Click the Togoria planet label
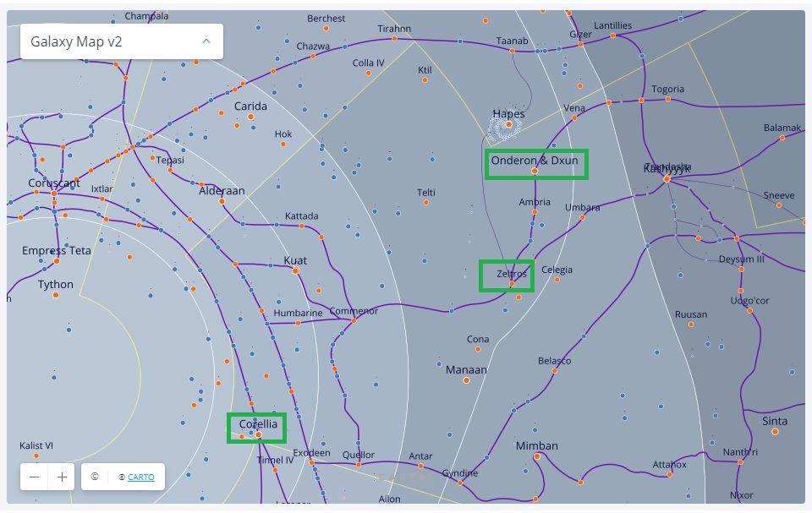The height and width of the screenshot is (513, 812). [667, 89]
